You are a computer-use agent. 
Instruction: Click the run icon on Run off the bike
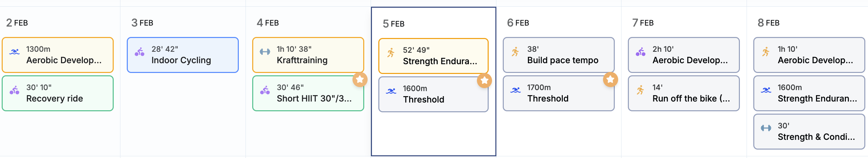640,90
